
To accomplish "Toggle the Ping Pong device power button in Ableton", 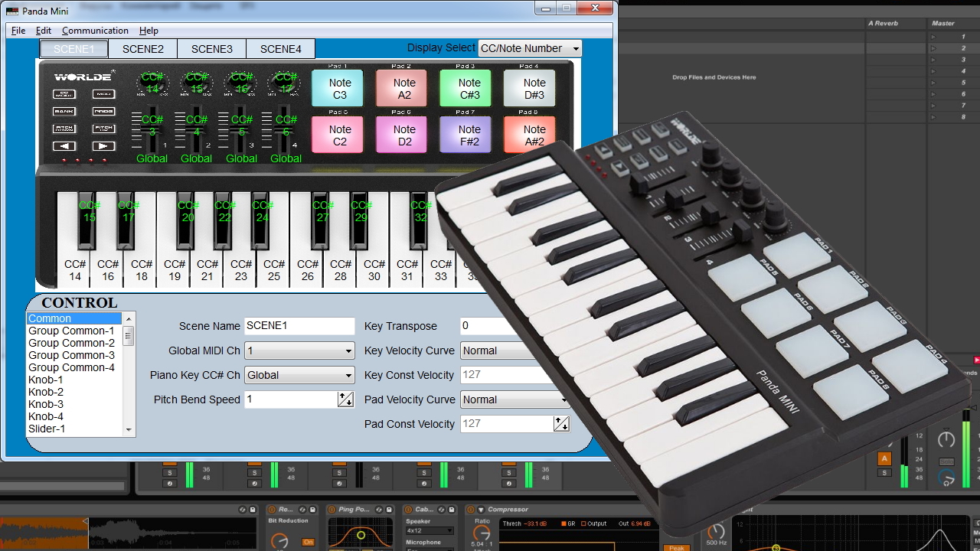I will pos(332,510).
